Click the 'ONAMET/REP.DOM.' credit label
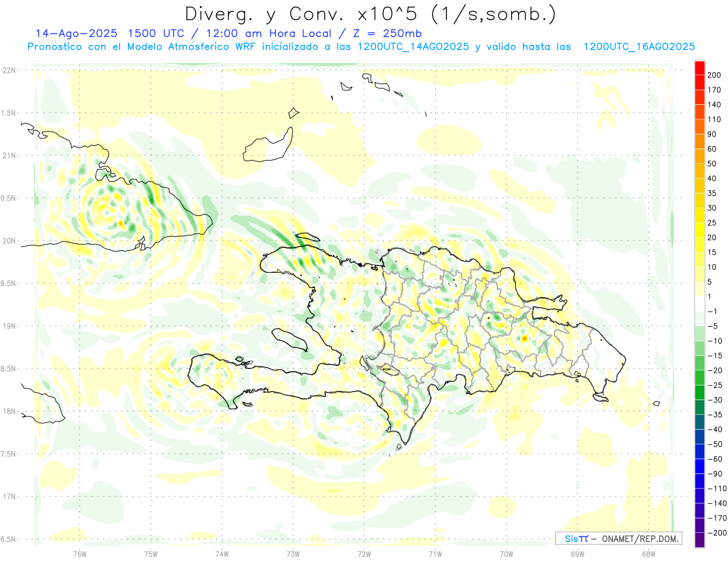 (641, 538)
